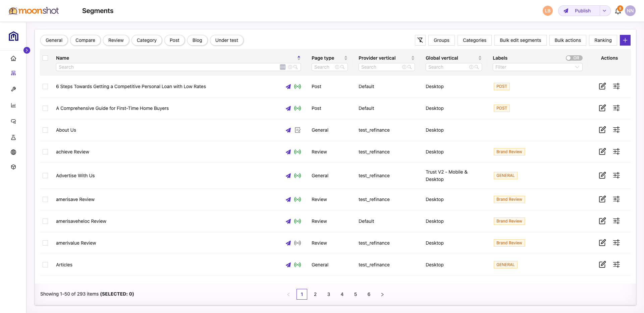Open notifications bell icon
The height and width of the screenshot is (313, 644).
[618, 11]
